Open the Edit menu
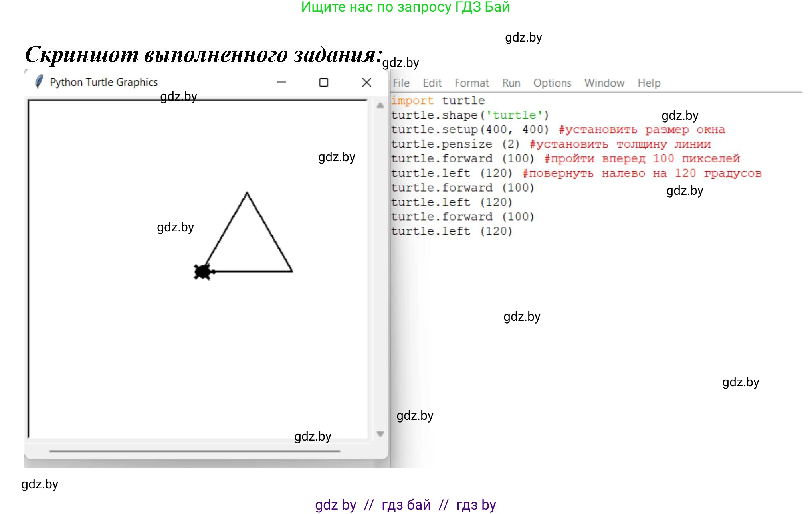The image size is (812, 514). tap(432, 83)
